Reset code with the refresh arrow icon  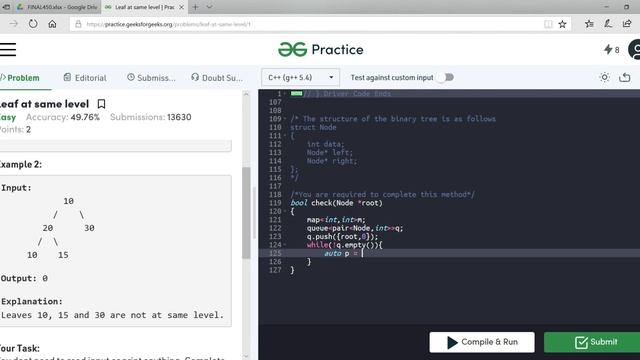(x=624, y=77)
